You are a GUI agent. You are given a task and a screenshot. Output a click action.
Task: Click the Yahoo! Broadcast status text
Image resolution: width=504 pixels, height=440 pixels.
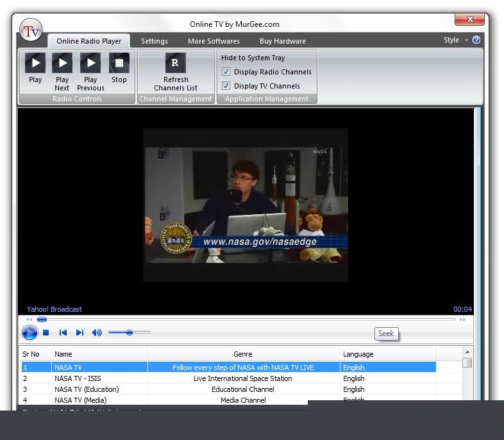[x=55, y=309]
